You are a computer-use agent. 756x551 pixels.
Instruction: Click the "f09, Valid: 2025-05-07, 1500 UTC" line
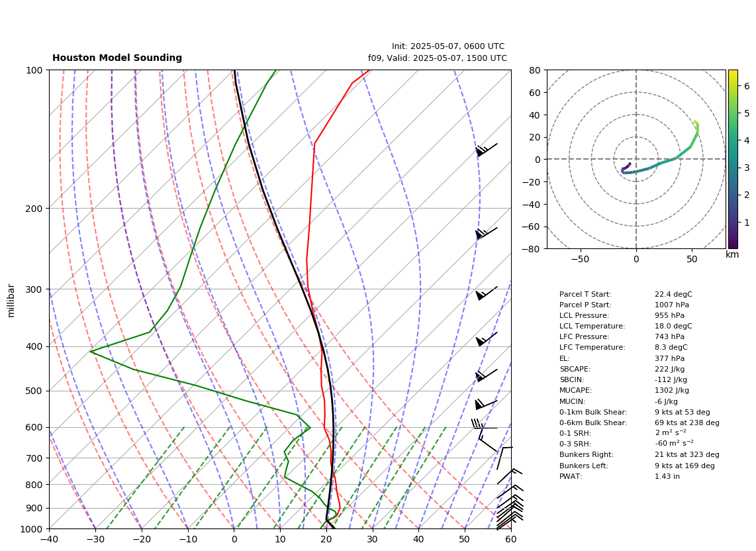click(x=438, y=58)
